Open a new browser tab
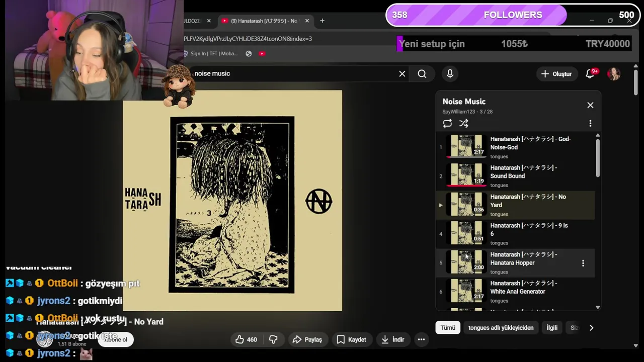The image size is (644, 362). (x=322, y=21)
